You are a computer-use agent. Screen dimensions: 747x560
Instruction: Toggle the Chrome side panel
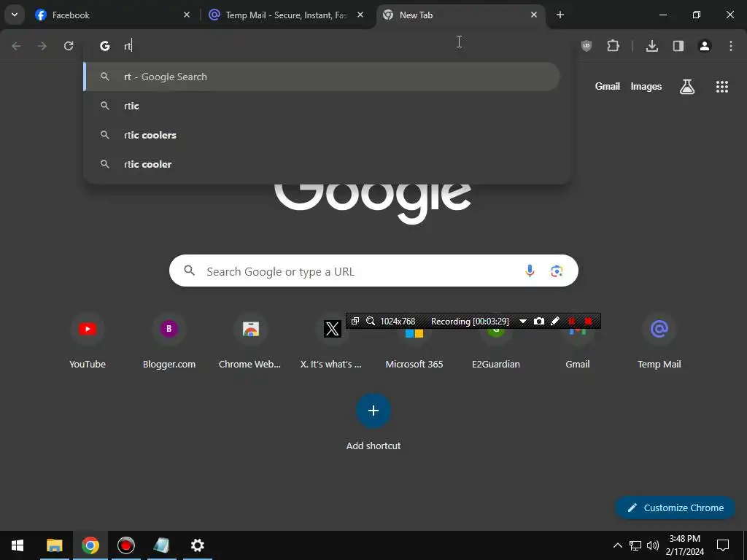click(678, 46)
